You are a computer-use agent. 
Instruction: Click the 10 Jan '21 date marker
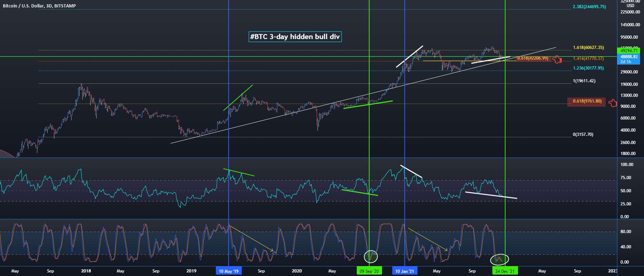pyautogui.click(x=405, y=271)
